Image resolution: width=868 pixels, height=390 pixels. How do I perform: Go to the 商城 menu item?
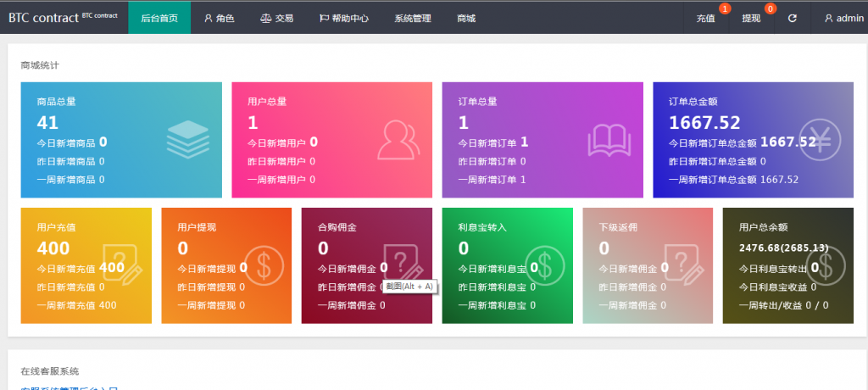pyautogui.click(x=466, y=18)
